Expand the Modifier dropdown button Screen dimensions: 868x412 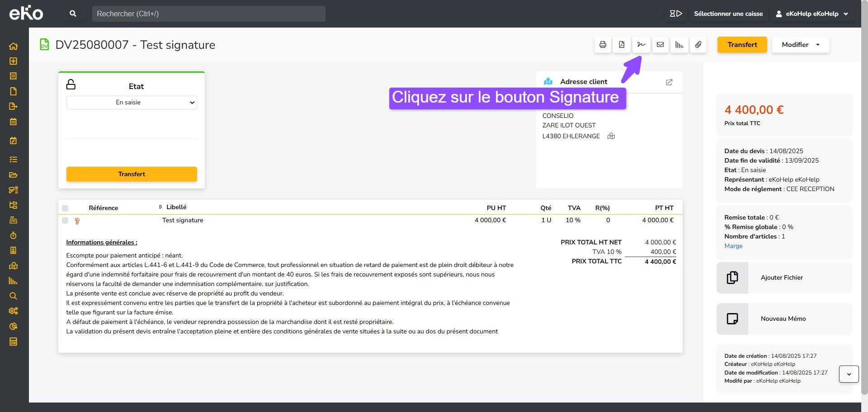coord(800,45)
